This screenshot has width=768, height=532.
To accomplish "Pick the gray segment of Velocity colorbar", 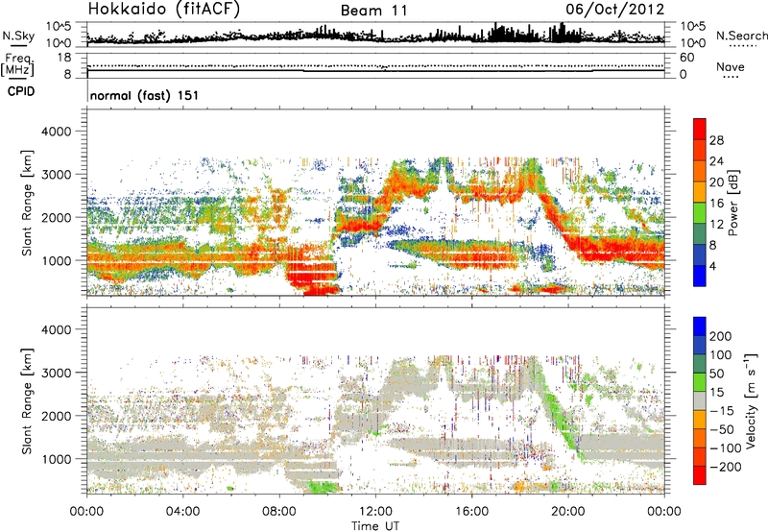I will (x=700, y=401).
